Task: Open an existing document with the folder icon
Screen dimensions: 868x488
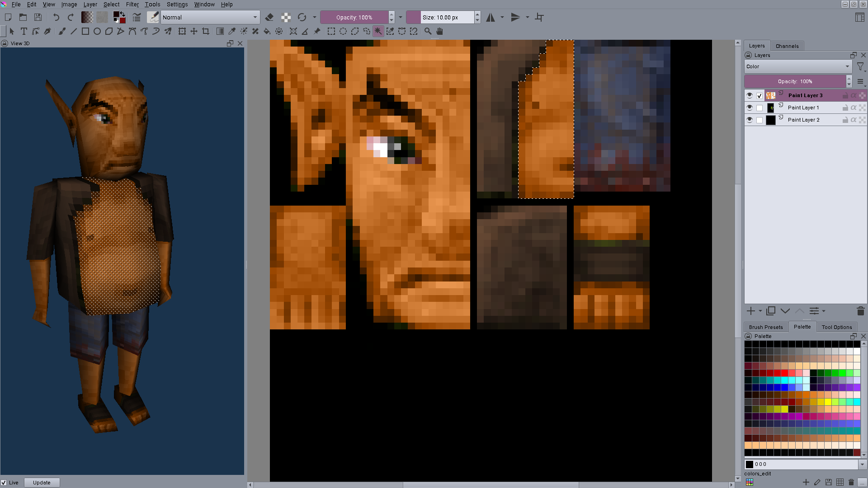Action: tap(23, 18)
